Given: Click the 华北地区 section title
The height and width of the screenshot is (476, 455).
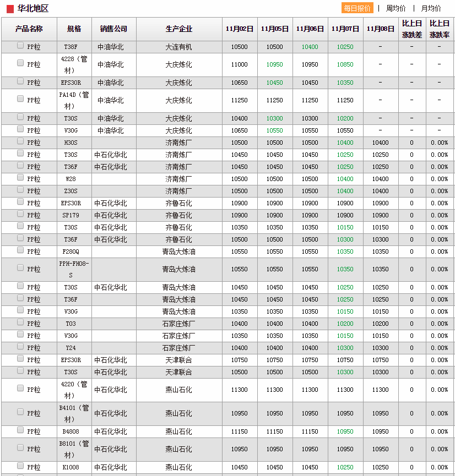Looking at the screenshot, I should click(33, 8).
